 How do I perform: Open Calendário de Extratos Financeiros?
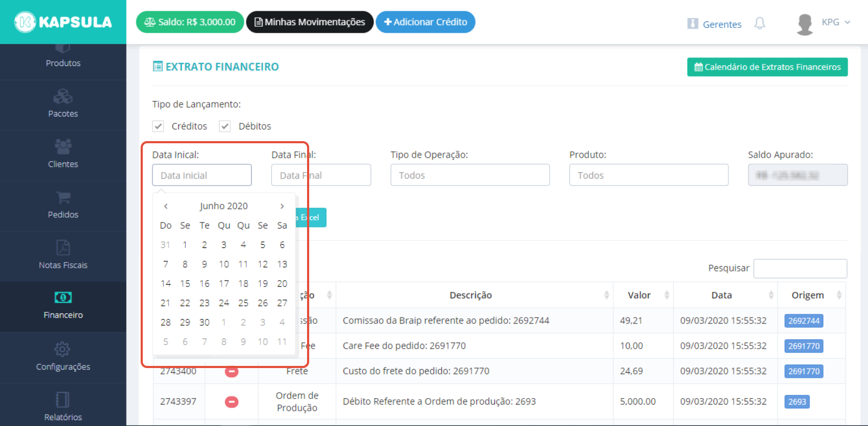[x=767, y=67]
